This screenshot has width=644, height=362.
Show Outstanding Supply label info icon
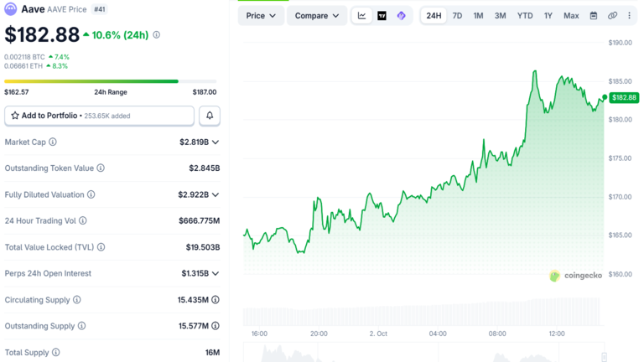(x=81, y=326)
